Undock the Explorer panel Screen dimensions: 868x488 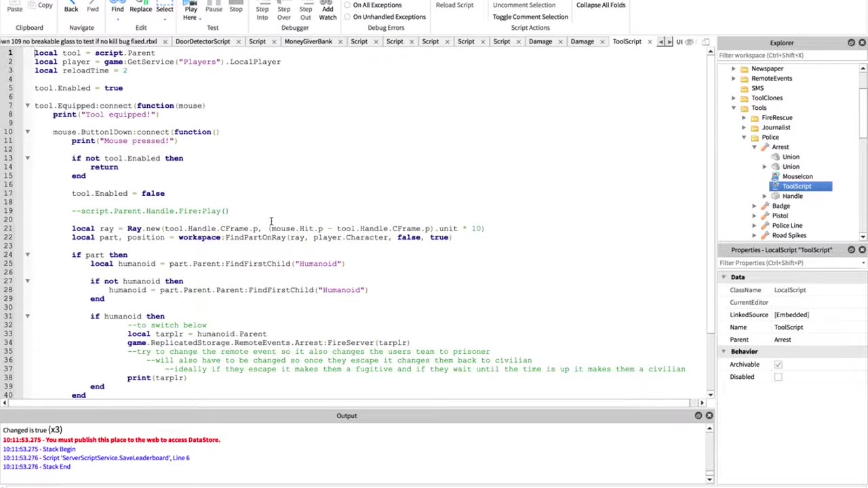pos(851,43)
